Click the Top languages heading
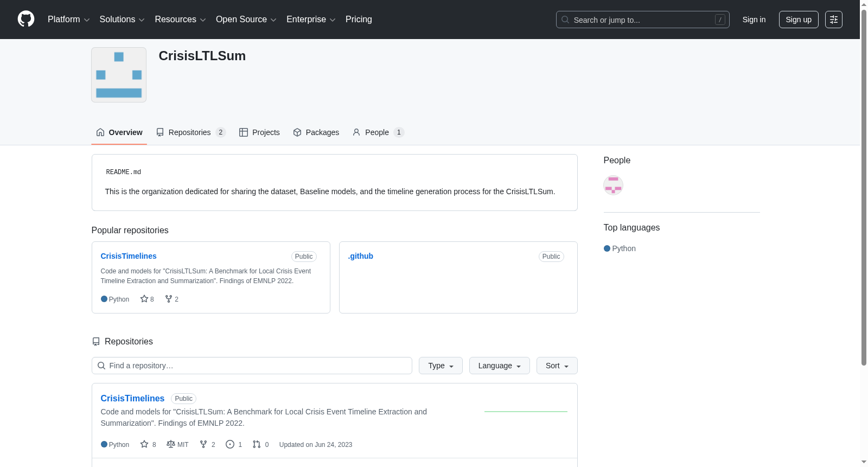The image size is (868, 467). point(631,228)
